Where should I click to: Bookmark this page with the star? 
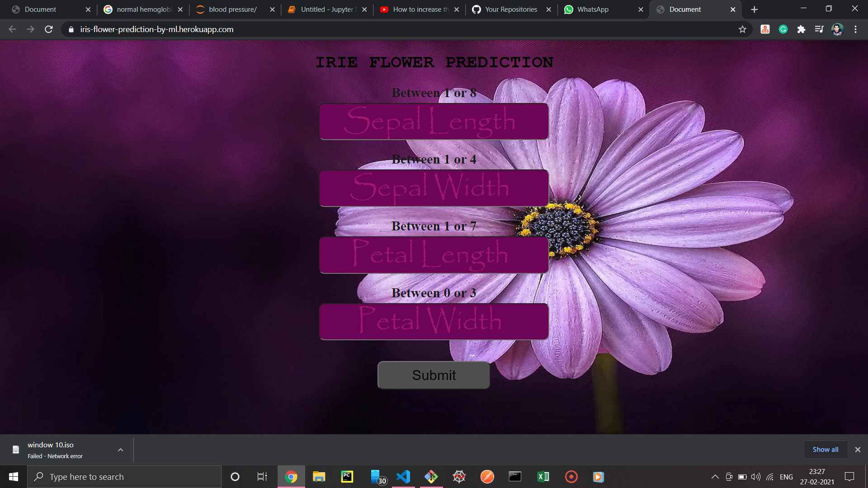tap(742, 29)
